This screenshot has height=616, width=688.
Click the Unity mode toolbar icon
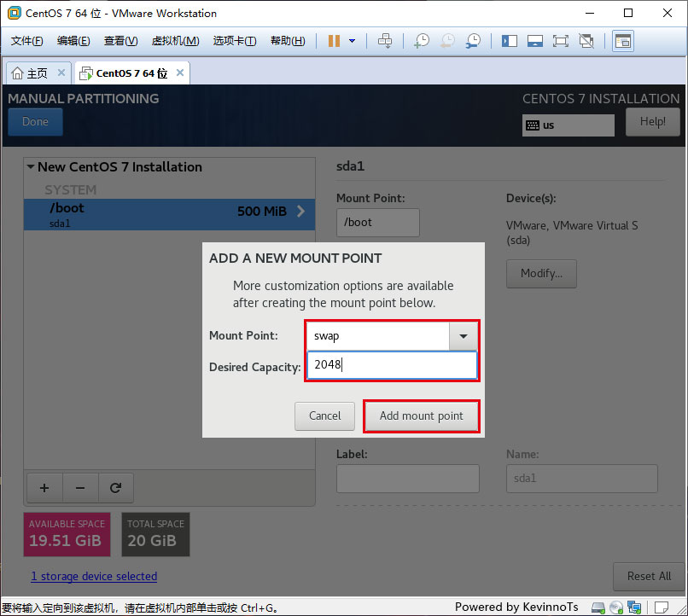(x=586, y=41)
